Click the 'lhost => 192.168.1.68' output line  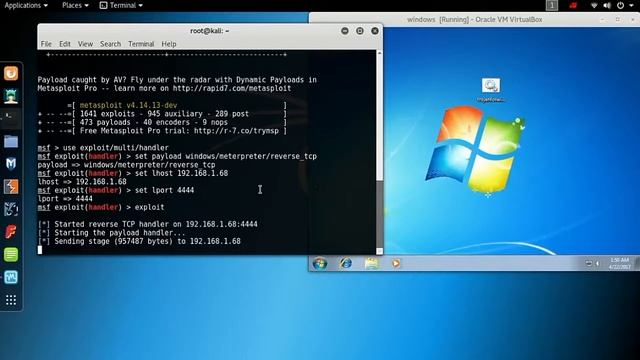point(82,182)
